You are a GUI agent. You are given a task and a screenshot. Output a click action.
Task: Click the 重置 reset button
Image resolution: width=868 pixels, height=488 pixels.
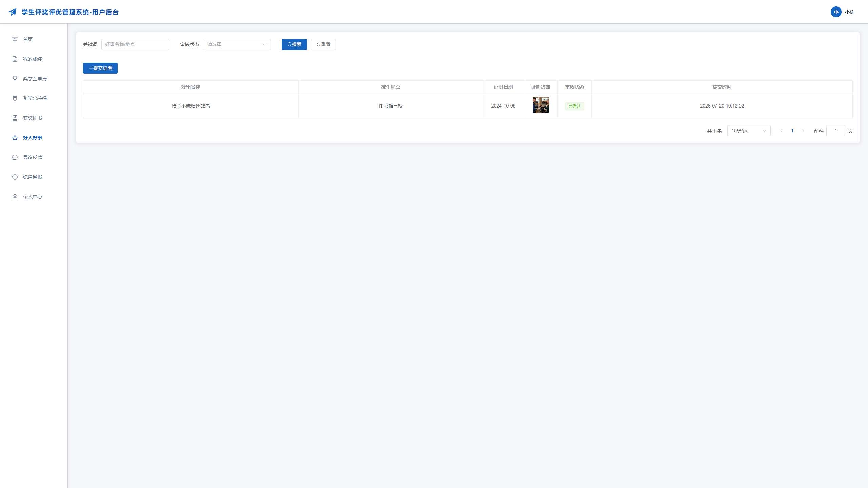point(323,44)
